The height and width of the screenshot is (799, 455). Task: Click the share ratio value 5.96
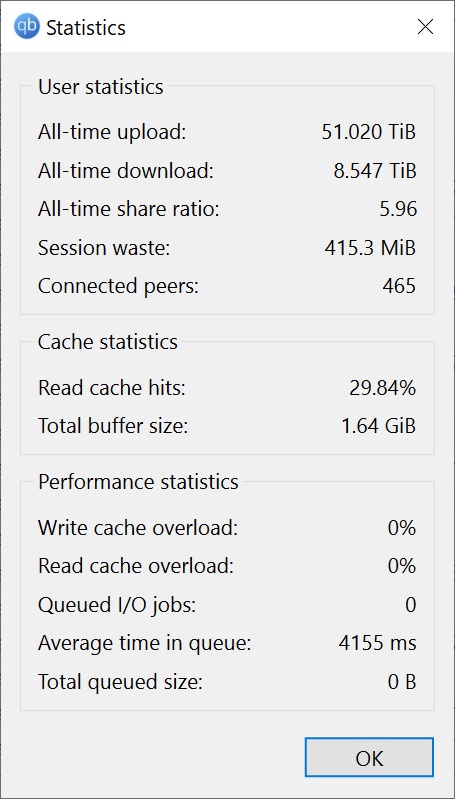pos(398,209)
